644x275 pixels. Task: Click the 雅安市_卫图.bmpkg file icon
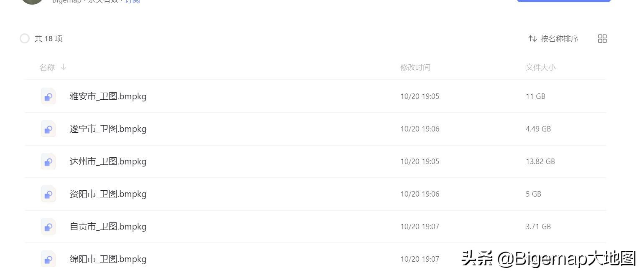click(x=48, y=96)
